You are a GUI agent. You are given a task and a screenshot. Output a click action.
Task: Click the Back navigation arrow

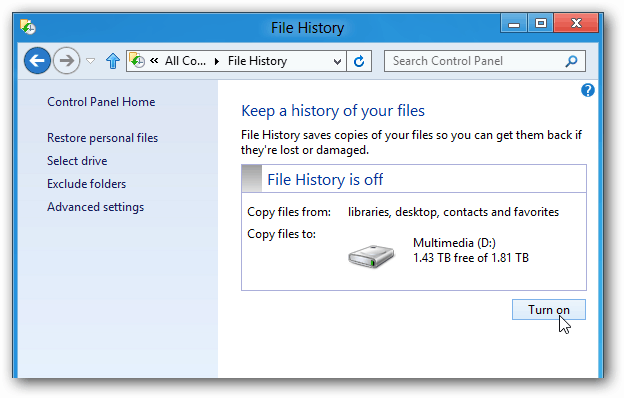pos(37,60)
